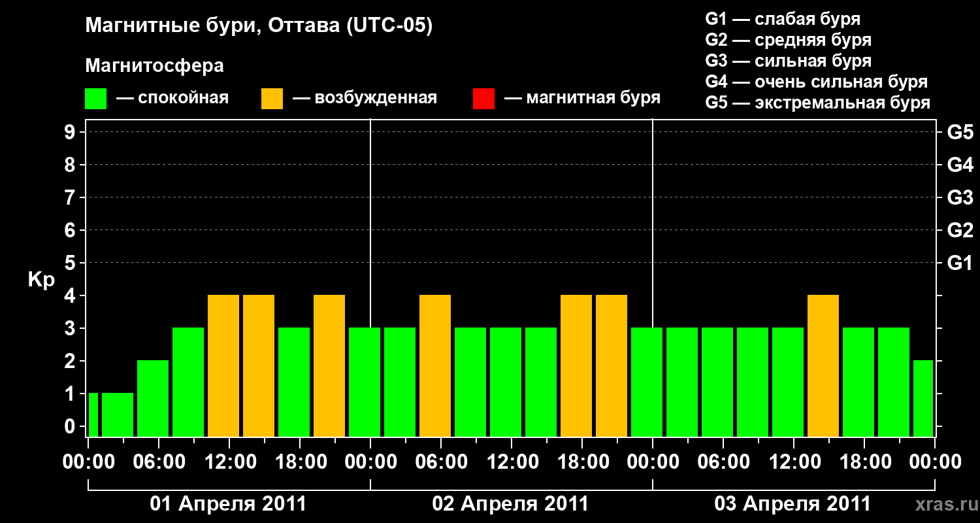Click the 'G2' tick label on right axis
The image size is (980, 523).
click(960, 230)
